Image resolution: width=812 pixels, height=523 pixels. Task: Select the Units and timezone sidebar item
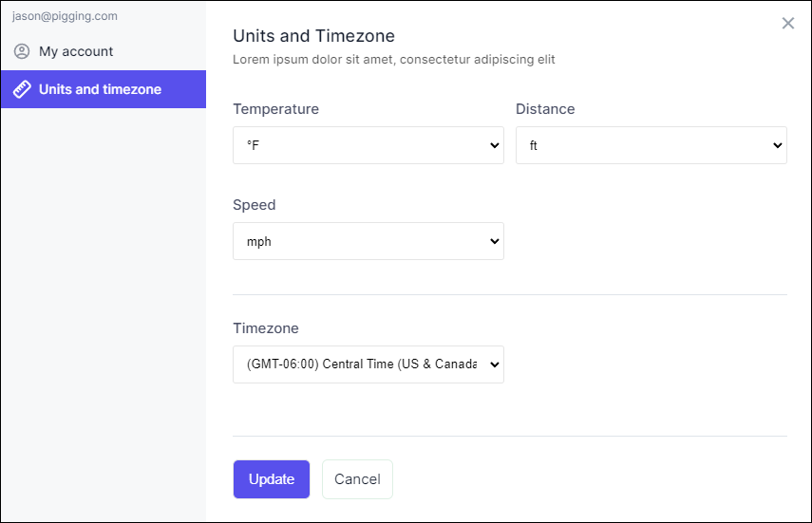101,89
